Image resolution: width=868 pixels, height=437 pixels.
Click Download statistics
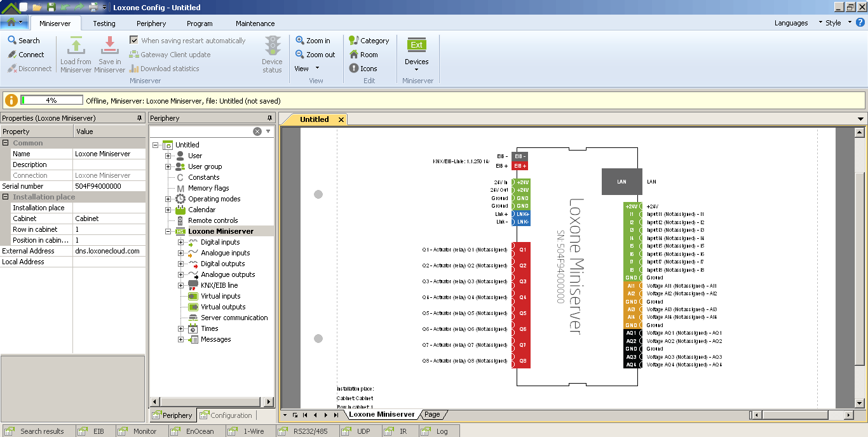point(165,69)
